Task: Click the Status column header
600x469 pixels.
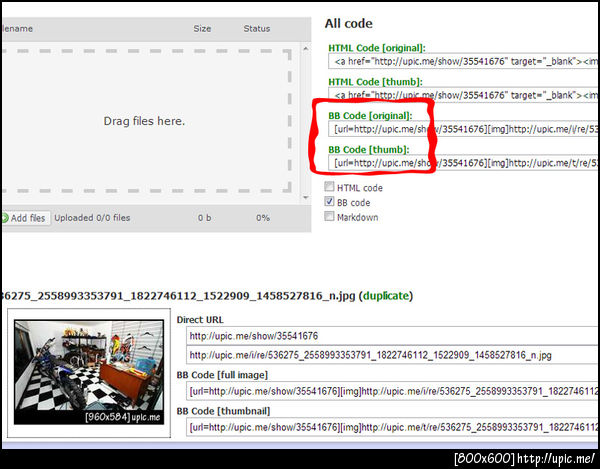Action: 257,29
